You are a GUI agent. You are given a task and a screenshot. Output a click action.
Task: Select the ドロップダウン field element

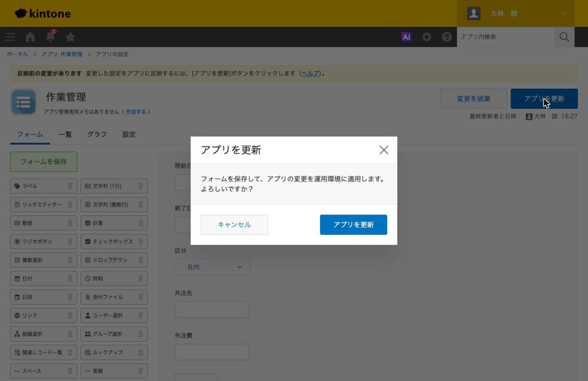(114, 260)
